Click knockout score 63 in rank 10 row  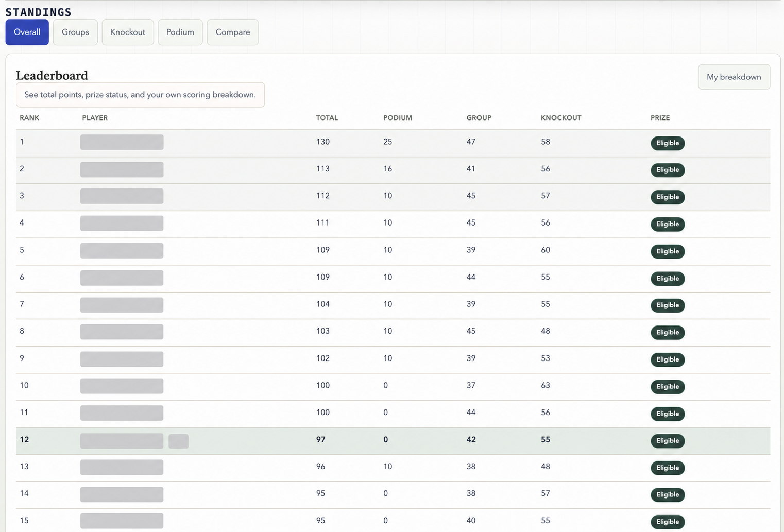546,385
